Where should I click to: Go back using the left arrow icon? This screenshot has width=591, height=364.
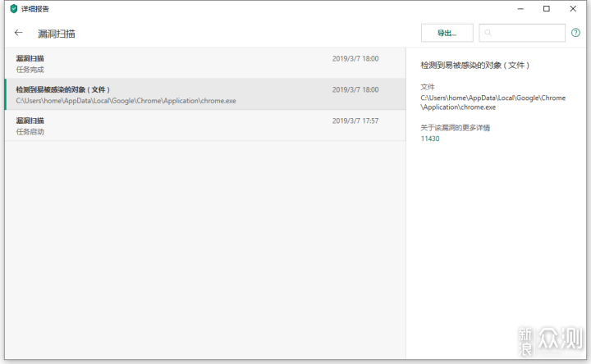coord(19,34)
